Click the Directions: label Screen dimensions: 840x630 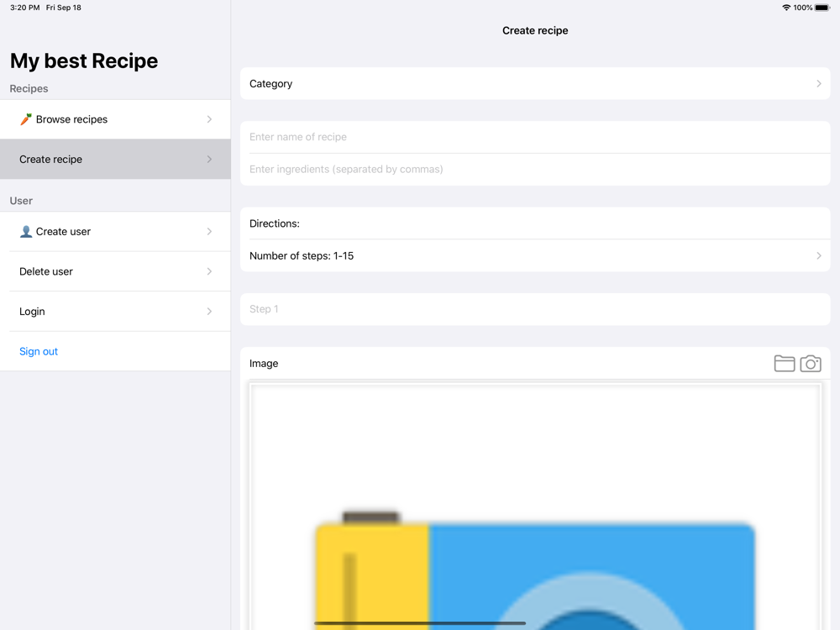click(x=275, y=223)
